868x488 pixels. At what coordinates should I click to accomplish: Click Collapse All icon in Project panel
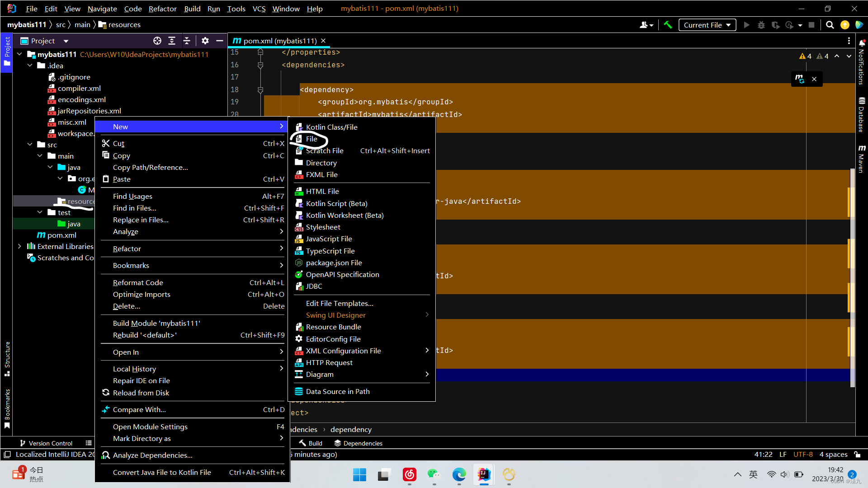click(187, 41)
